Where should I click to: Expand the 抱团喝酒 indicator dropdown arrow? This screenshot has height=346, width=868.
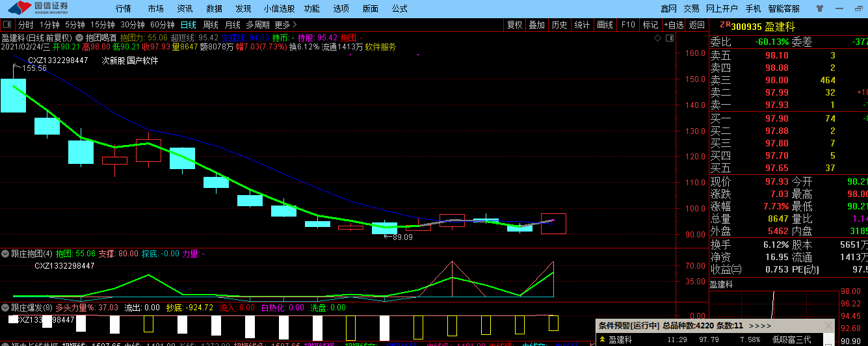80,38
